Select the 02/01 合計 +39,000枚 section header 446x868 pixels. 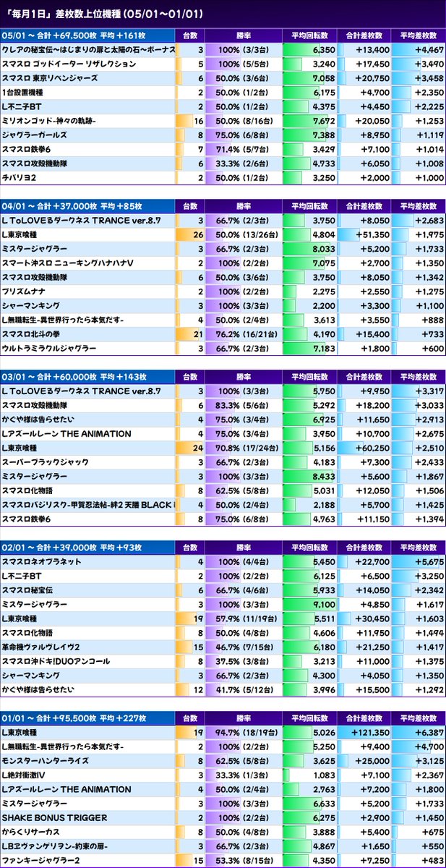tap(87, 548)
